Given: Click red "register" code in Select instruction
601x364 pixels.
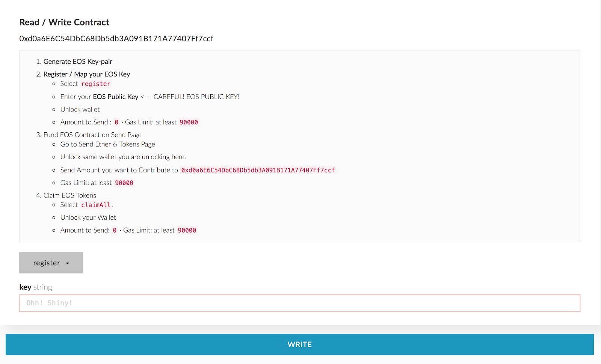Looking at the screenshot, I should click(x=96, y=84).
